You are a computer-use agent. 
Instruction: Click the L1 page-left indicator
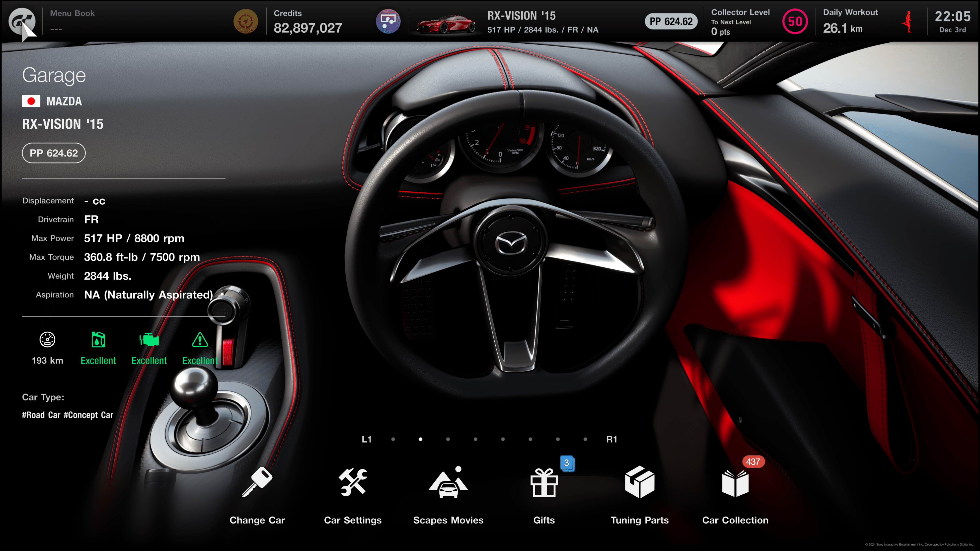click(x=366, y=439)
